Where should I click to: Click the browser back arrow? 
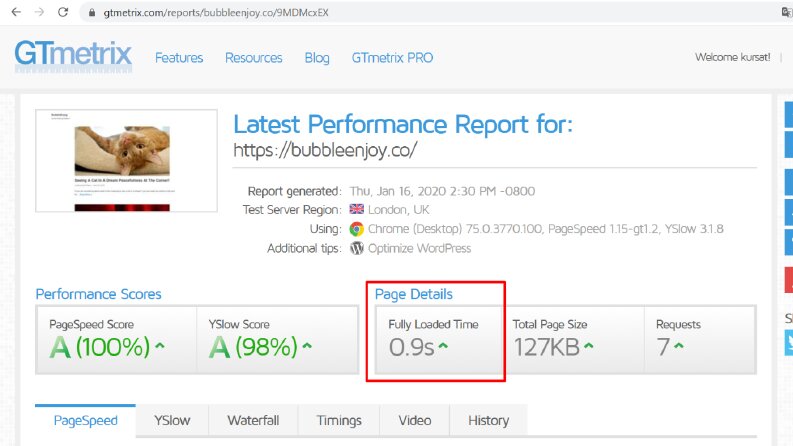[x=16, y=12]
